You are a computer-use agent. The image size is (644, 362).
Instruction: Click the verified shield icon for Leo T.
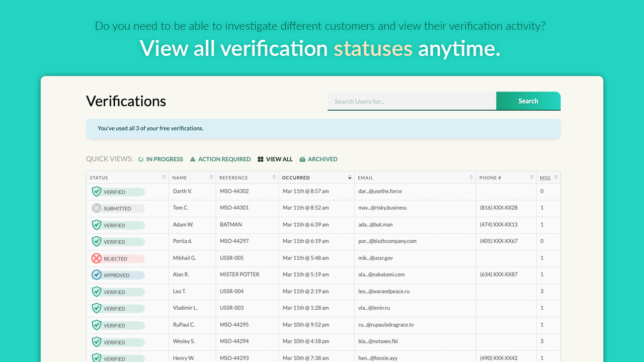coord(97,292)
